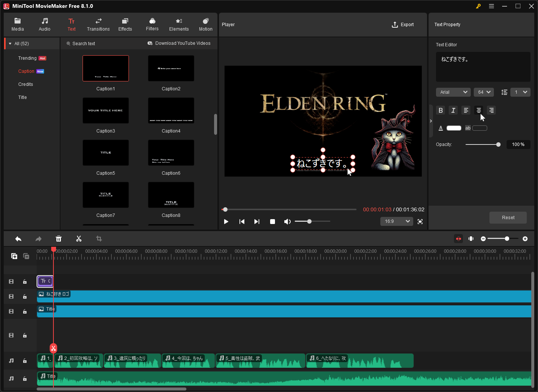Image resolution: width=538 pixels, height=392 pixels.
Task: Toggle bold text formatting
Action: coord(440,110)
